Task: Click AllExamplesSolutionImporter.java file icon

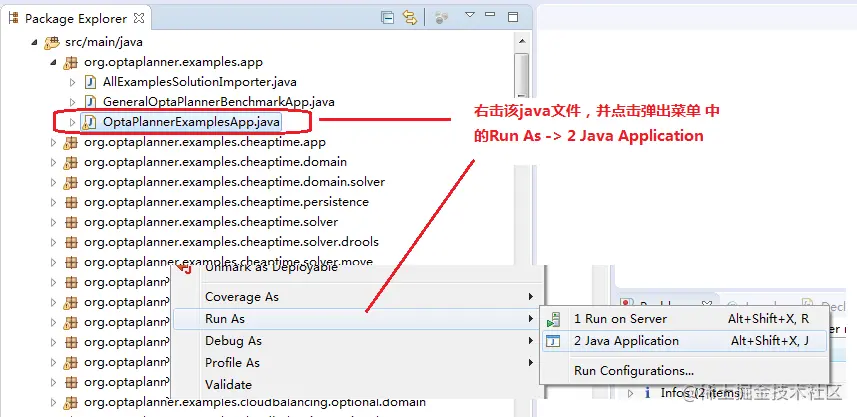Action: click(x=90, y=82)
